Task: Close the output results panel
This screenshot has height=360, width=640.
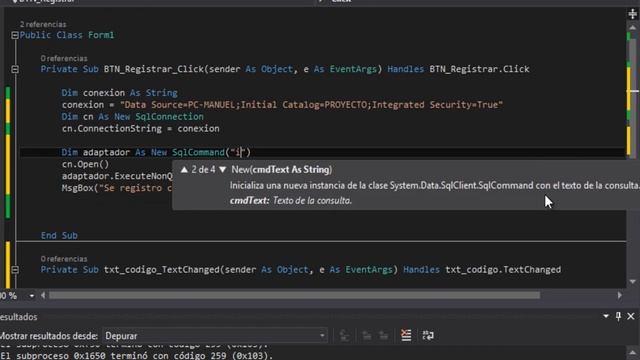Action: (631, 316)
